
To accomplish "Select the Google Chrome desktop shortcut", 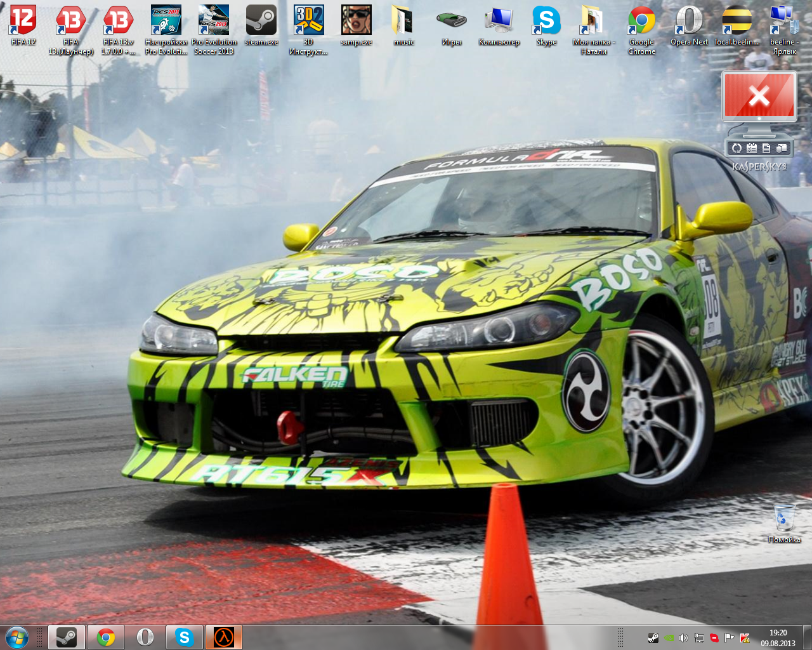I will click(x=641, y=22).
